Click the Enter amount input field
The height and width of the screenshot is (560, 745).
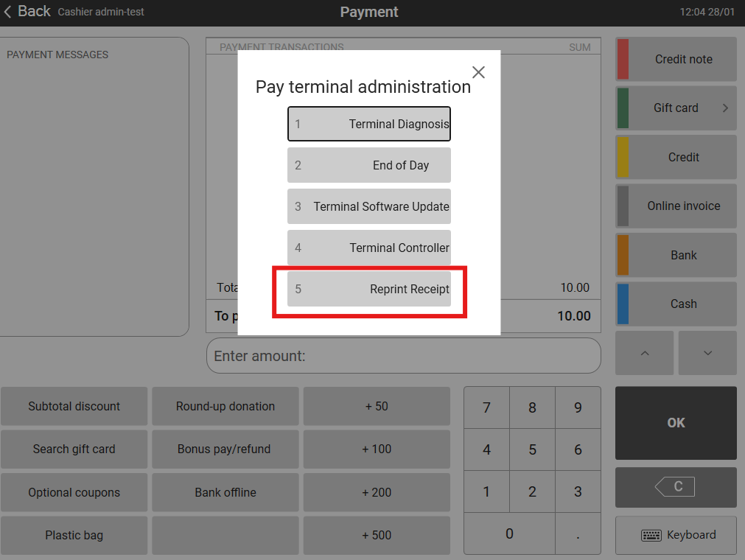[403, 356]
